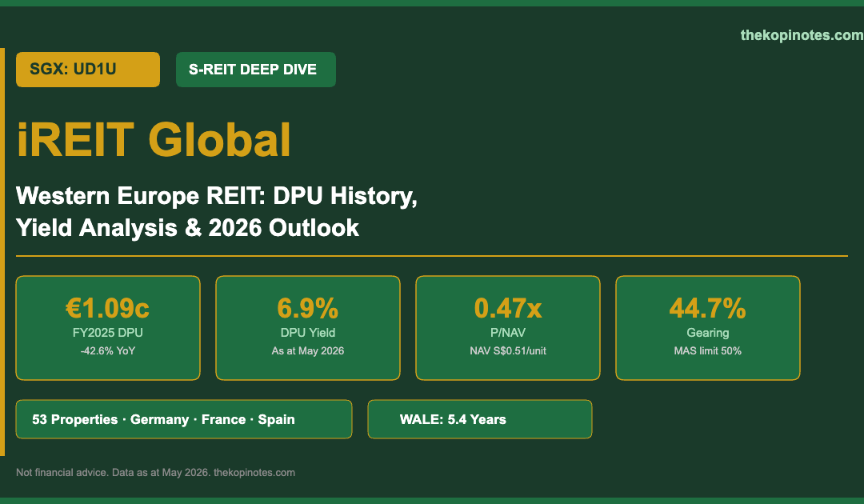Select the DPU Yield label
The height and width of the screenshot is (504, 864).
coord(307,333)
